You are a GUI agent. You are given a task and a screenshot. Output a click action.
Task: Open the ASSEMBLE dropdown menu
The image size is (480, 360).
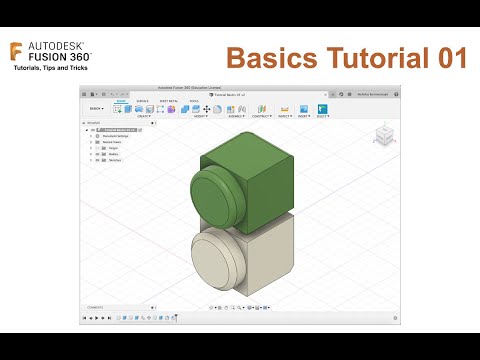(x=237, y=116)
